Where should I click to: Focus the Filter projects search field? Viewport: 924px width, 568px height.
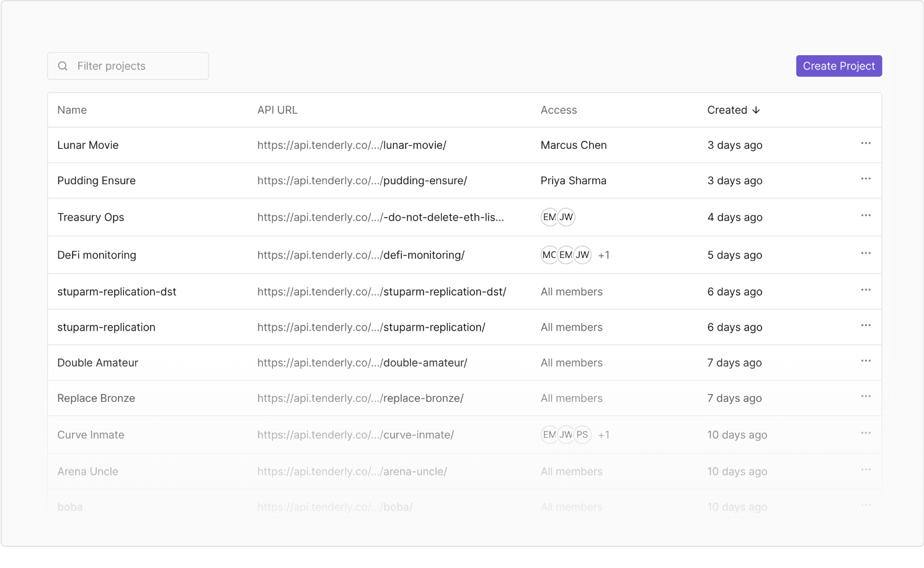click(x=128, y=66)
